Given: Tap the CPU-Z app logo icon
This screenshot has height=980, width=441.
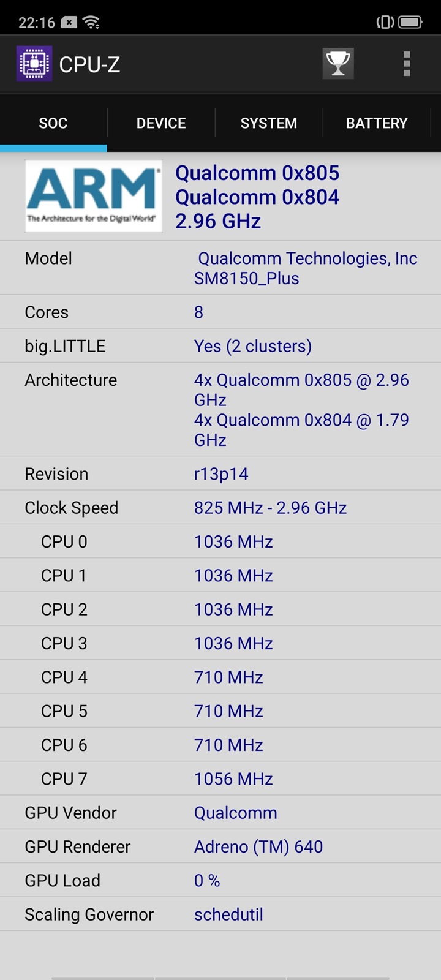Looking at the screenshot, I should [34, 64].
